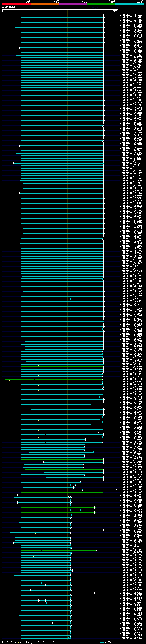Select hit label UniRef100_C1BQ57
Screen dimensions: 146x644
point(131,75)
